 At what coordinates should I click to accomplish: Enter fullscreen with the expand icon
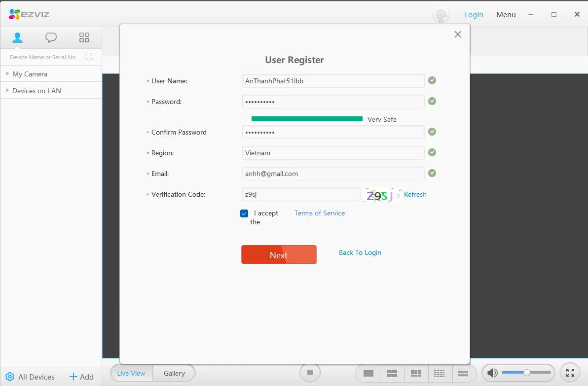pos(570,373)
